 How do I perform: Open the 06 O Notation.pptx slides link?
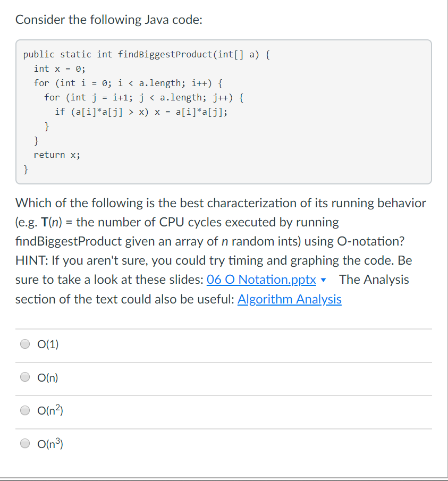tap(261, 280)
